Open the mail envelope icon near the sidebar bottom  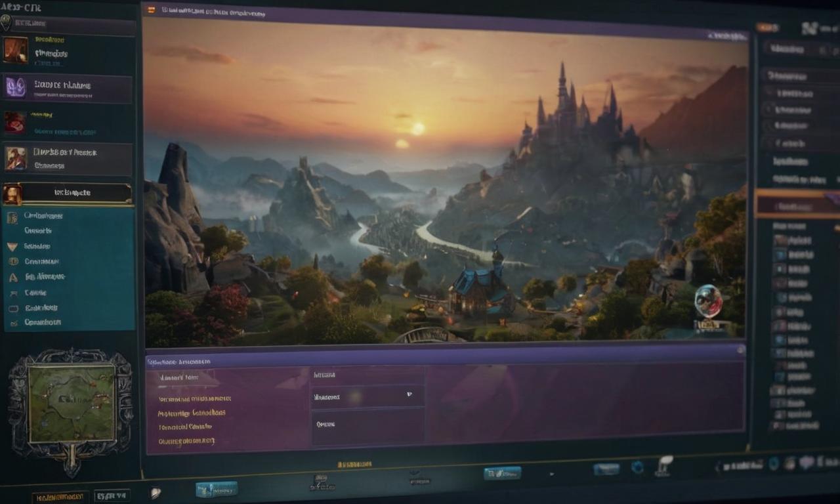point(12,322)
